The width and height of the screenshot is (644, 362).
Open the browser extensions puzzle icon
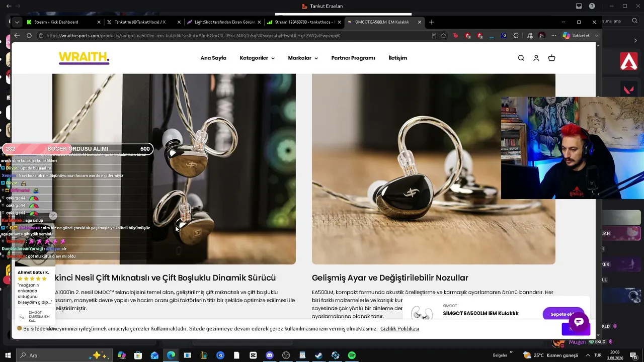click(x=516, y=36)
